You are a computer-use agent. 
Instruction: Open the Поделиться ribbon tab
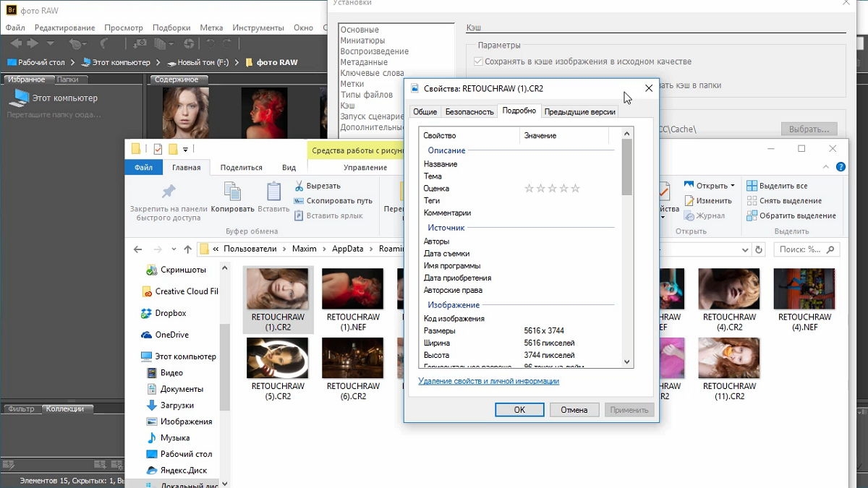pyautogui.click(x=242, y=167)
